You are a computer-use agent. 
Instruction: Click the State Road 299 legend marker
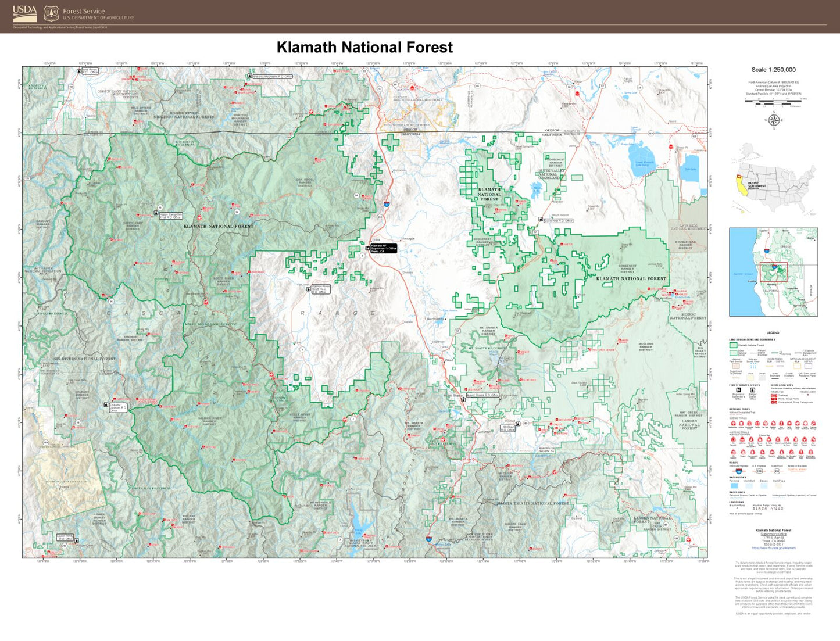pyautogui.click(x=777, y=471)
